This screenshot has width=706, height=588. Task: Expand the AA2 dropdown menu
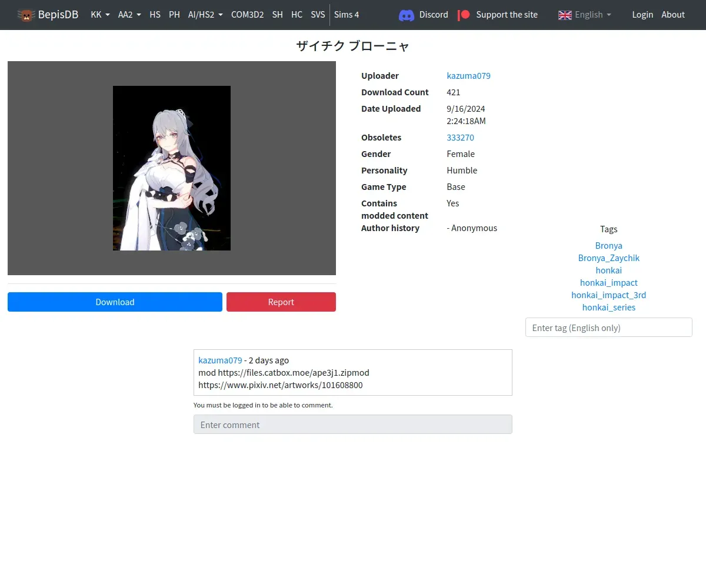(x=129, y=15)
